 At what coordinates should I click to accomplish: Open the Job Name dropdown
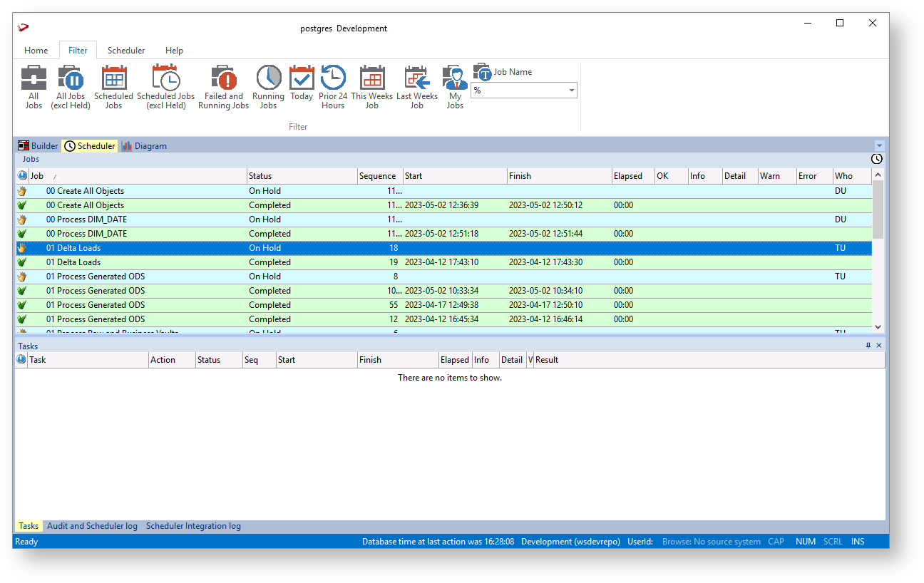572,91
